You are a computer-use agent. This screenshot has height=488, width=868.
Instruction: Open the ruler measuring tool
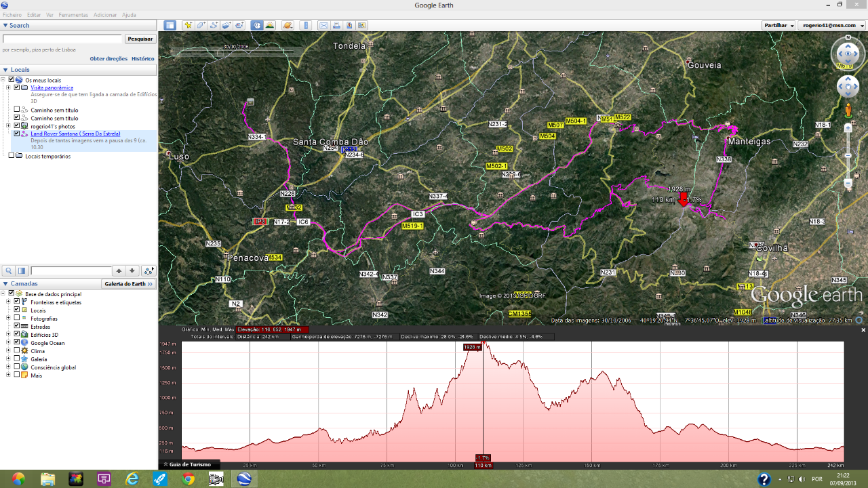tap(306, 26)
